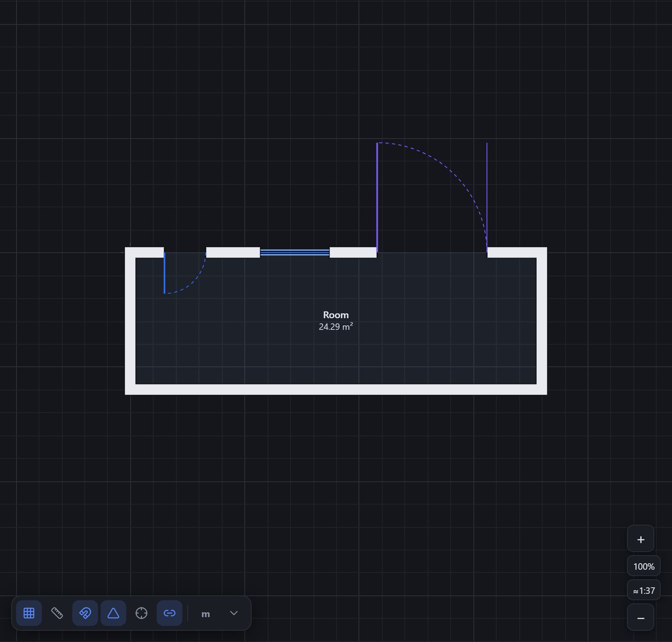This screenshot has height=642, width=672.
Task: Toggle the angle snap triangle button
Action: (113, 613)
